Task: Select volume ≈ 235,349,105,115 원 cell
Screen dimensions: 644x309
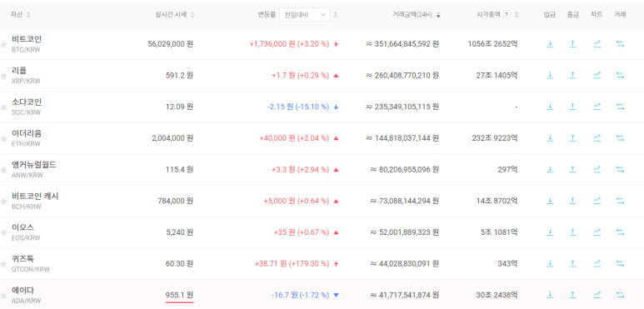Action: [402, 107]
